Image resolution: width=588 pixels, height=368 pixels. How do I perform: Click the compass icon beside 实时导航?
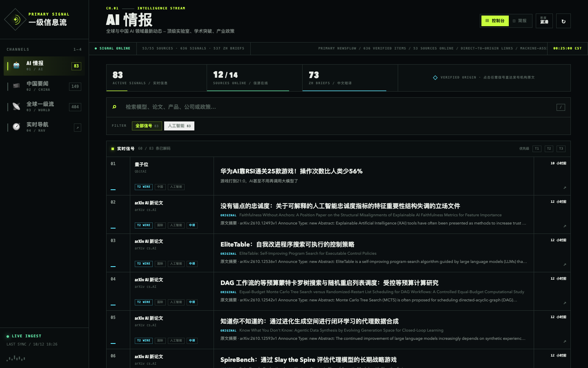[16, 127]
